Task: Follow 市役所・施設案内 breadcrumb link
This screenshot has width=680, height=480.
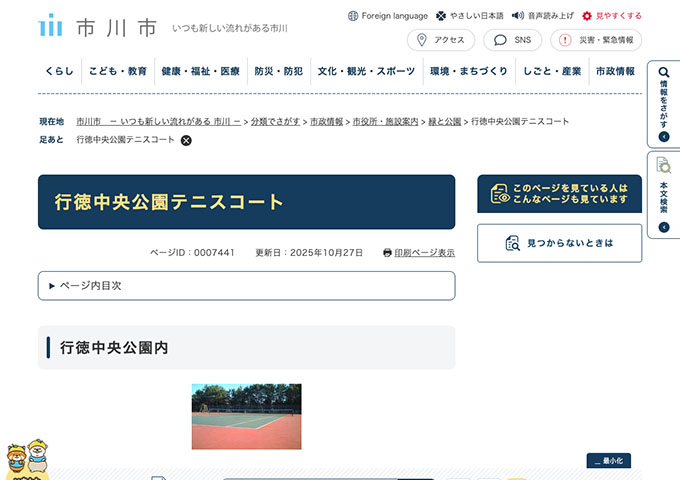Action: point(386,122)
